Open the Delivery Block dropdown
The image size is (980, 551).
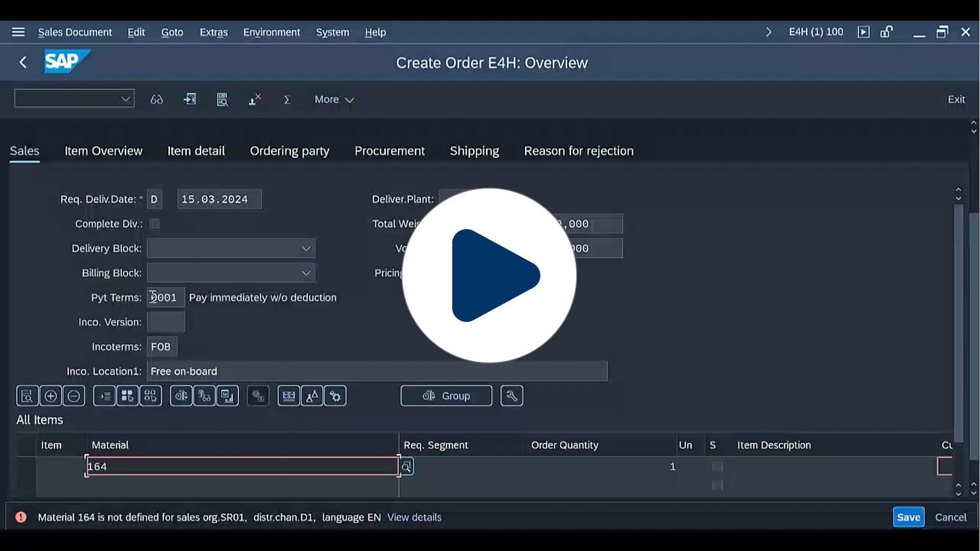tap(306, 248)
